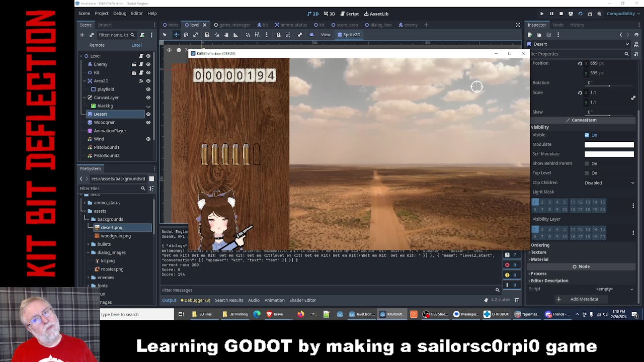
Task: Click the Select Mode arrow tool
Action: point(165,35)
